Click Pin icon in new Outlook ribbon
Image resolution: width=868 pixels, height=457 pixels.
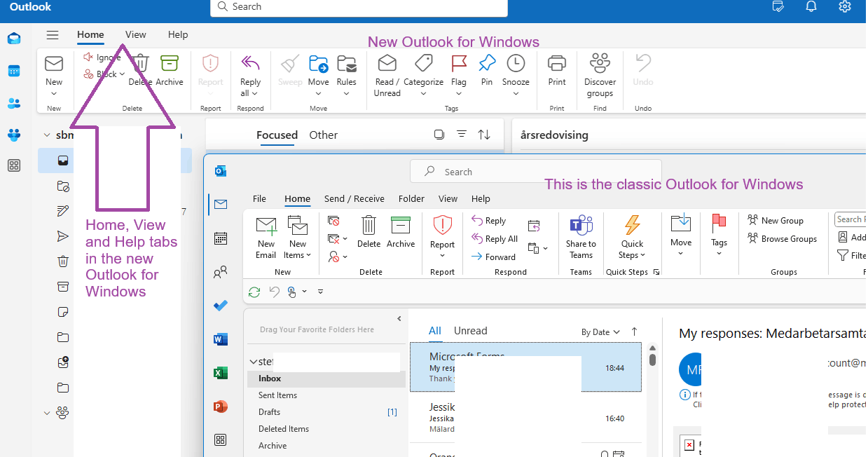click(487, 64)
